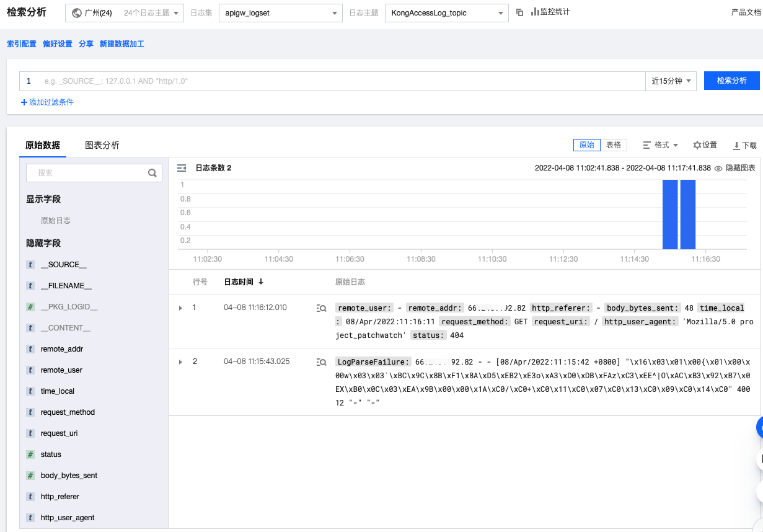
Task: Click the type icon of __SOURCE__ field
Action: [x=30, y=265]
